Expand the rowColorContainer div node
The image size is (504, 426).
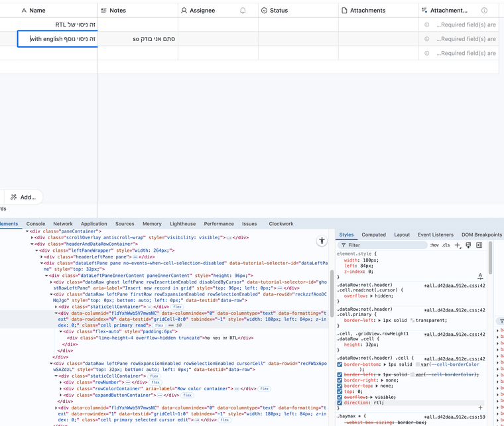click(x=62, y=388)
